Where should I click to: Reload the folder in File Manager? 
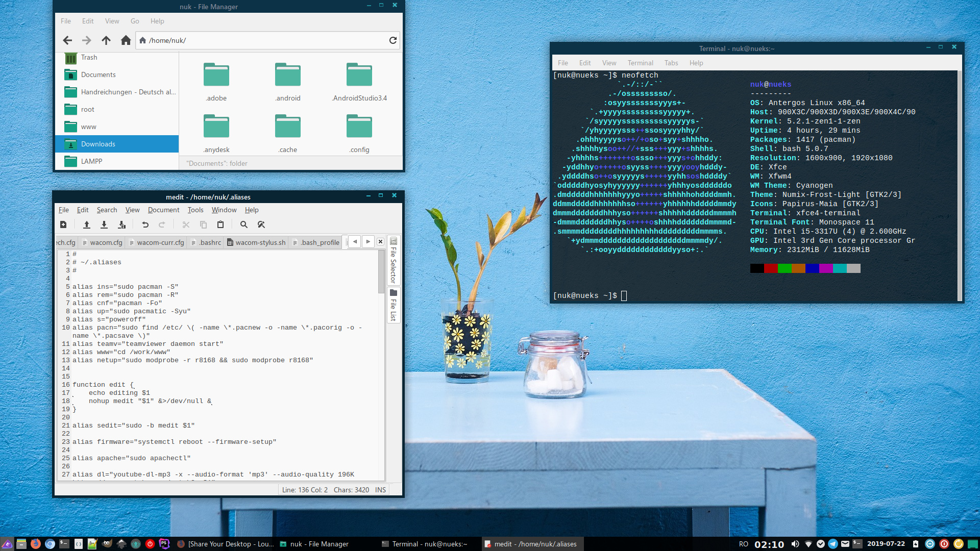pyautogui.click(x=393, y=40)
